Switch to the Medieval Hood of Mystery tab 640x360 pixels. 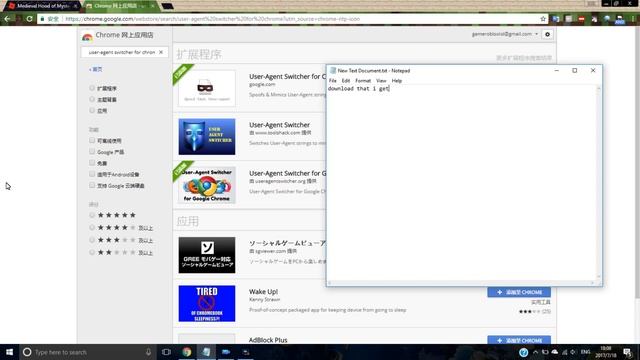point(42,6)
